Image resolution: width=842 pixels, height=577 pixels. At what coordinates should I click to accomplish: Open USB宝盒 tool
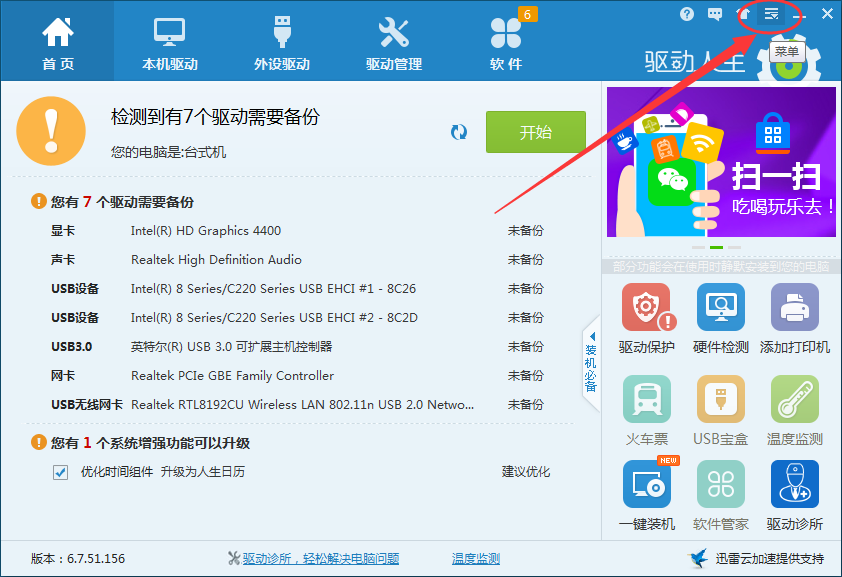[721, 411]
